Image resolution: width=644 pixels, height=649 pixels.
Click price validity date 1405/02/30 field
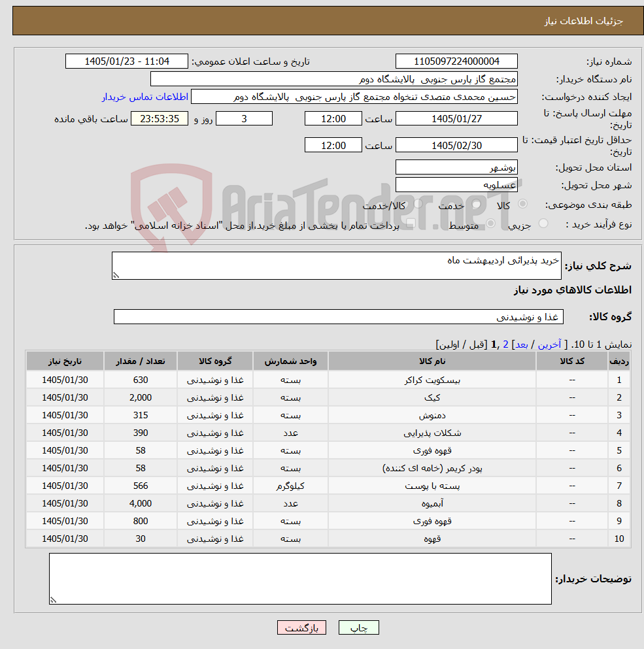point(456,145)
